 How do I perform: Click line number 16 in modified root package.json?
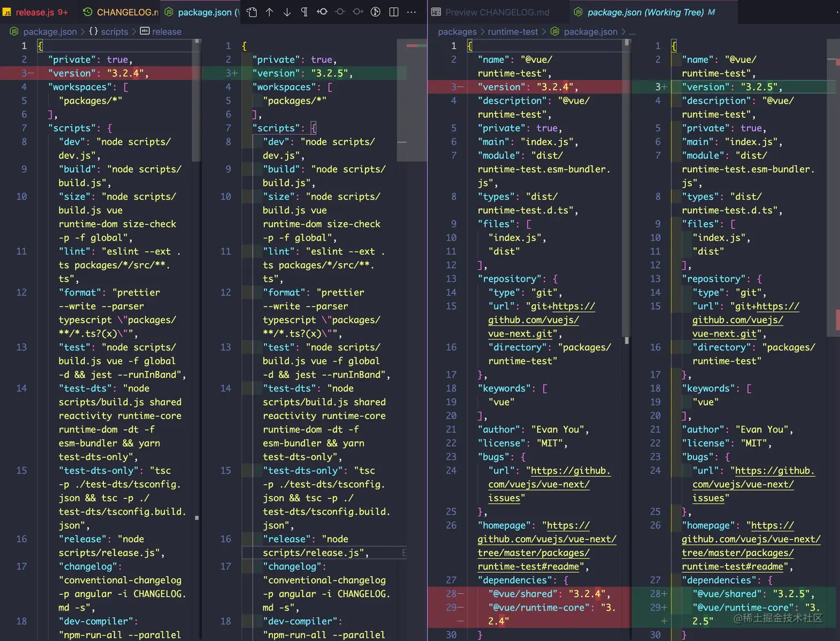point(226,539)
